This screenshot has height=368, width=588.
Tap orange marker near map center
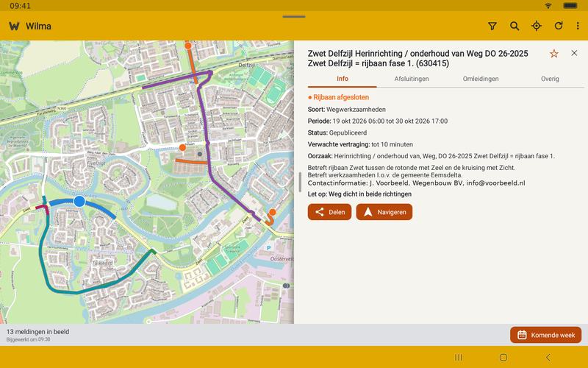tap(182, 148)
